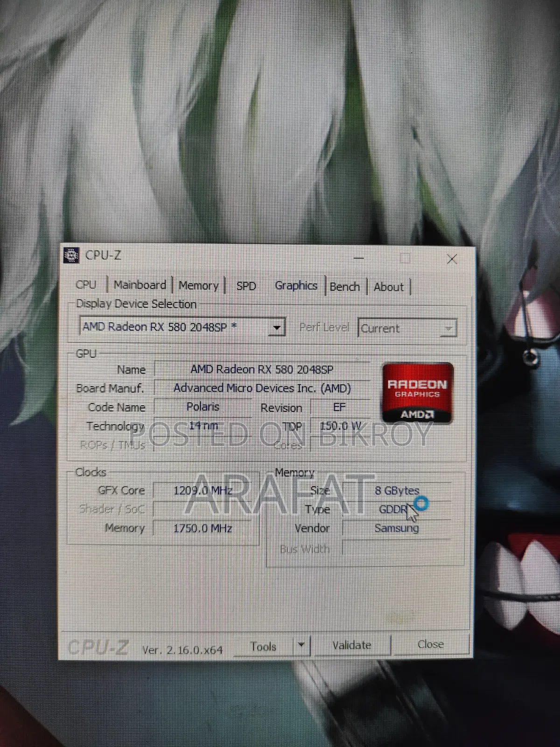This screenshot has height=747, width=560.
Task: Click the Close button at bottom
Action: [x=430, y=644]
